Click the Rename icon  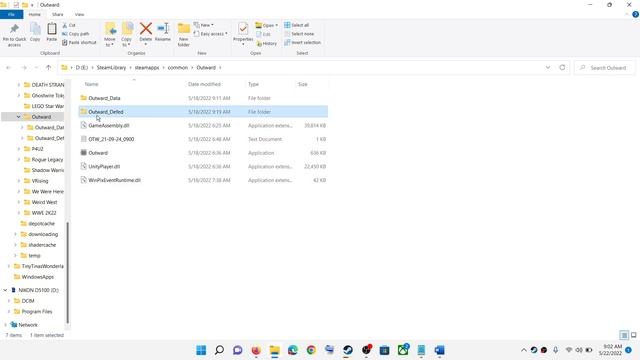tap(162, 32)
